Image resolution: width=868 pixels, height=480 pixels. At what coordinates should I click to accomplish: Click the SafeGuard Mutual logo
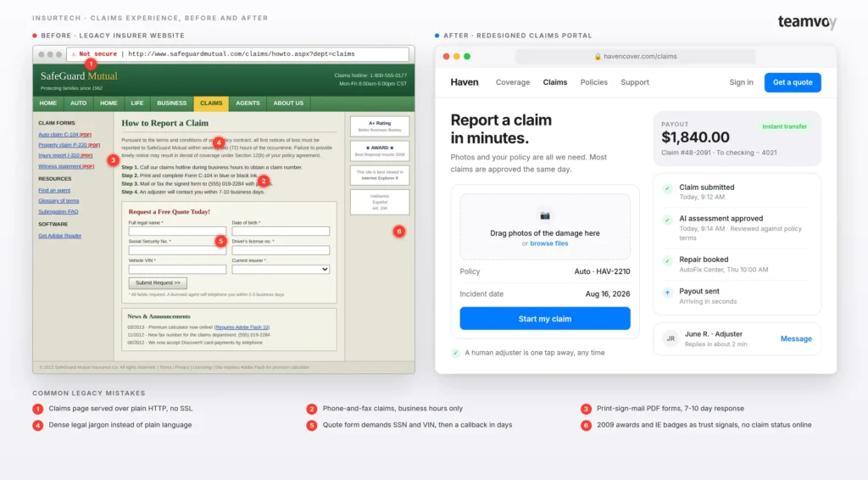[79, 76]
